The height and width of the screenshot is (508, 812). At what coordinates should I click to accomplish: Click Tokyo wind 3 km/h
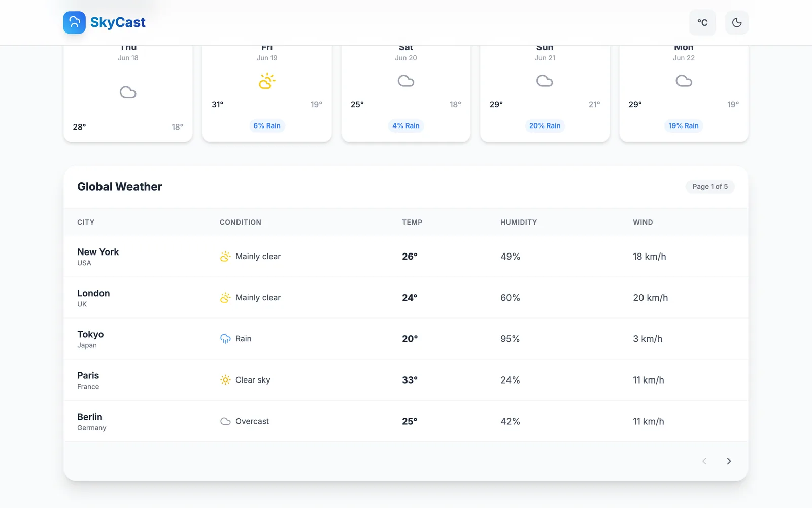click(648, 339)
